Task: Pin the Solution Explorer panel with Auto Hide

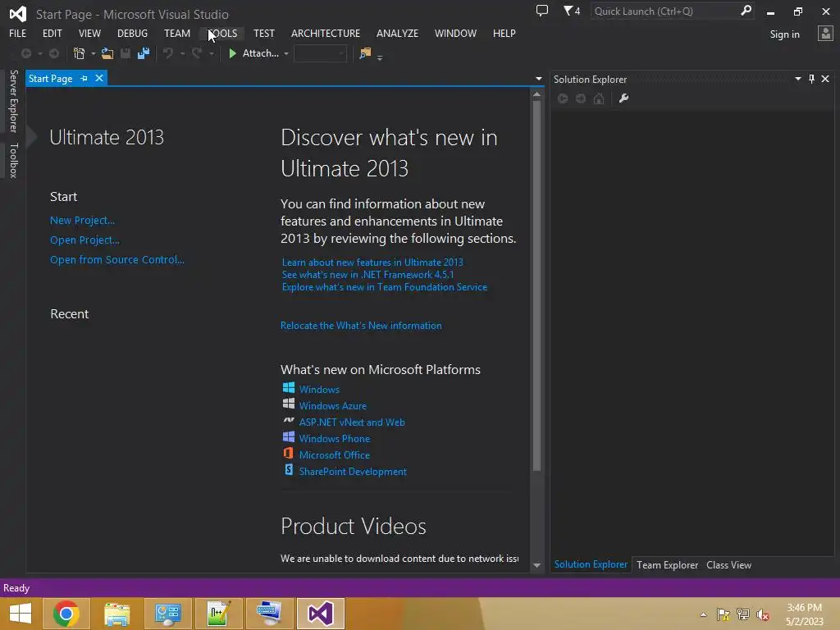Action: click(811, 80)
